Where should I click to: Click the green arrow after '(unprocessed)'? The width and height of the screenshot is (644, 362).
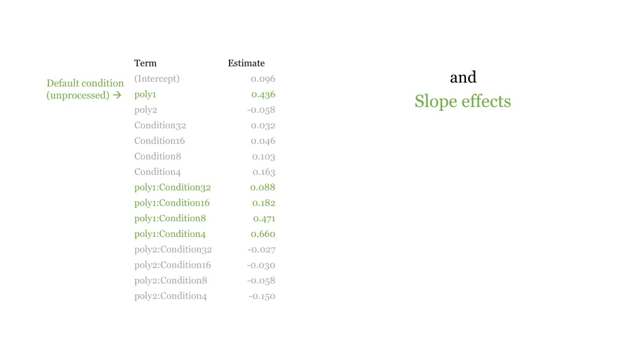[118, 96]
